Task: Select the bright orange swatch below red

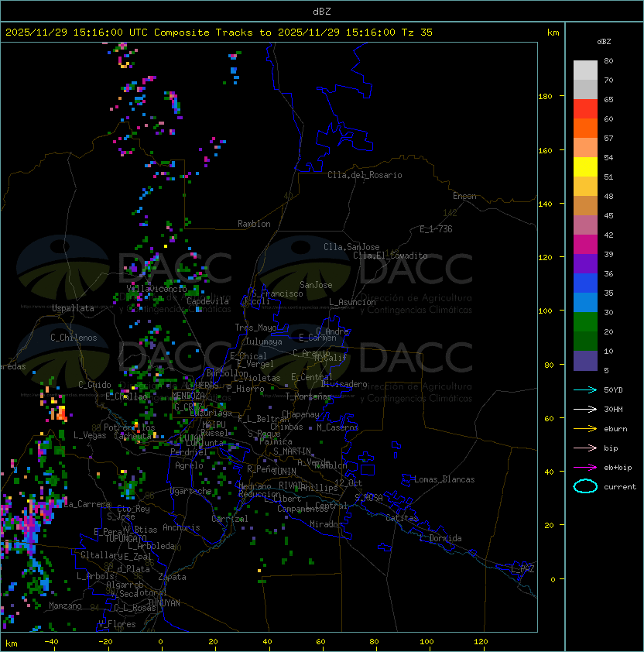Action: pos(585,128)
